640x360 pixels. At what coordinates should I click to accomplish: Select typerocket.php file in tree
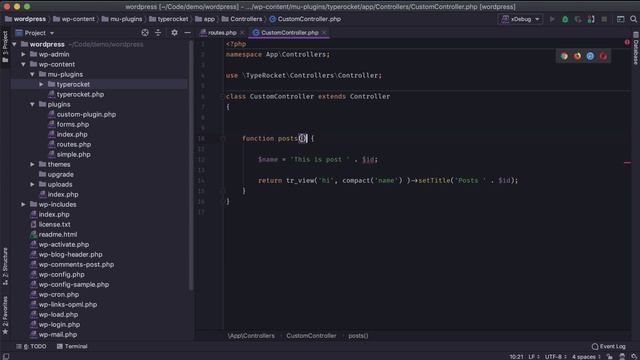tap(76, 94)
